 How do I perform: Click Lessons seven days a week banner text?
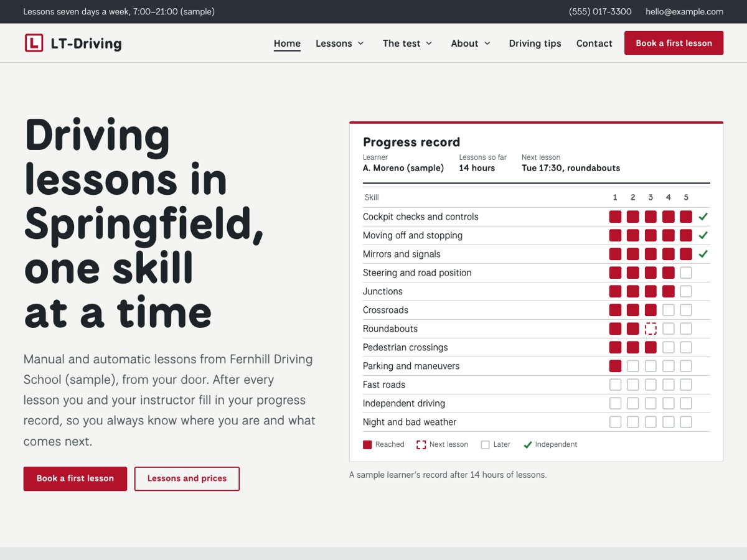tap(119, 11)
